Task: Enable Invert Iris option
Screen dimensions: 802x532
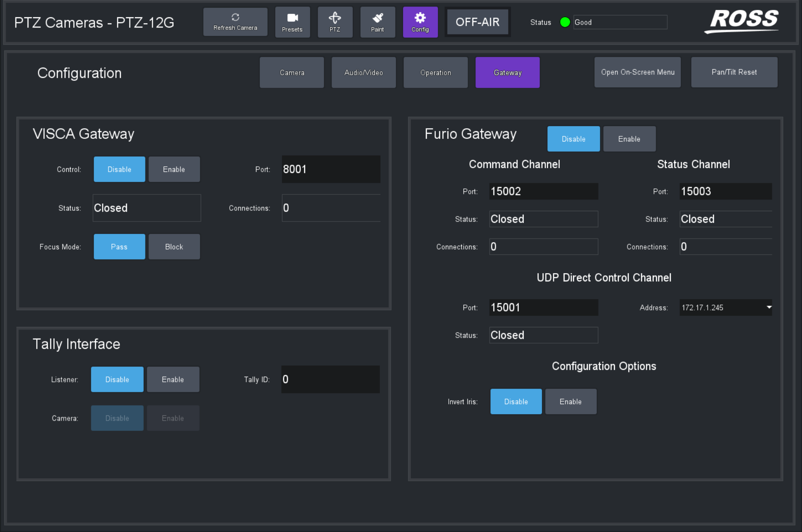Action: pos(571,401)
